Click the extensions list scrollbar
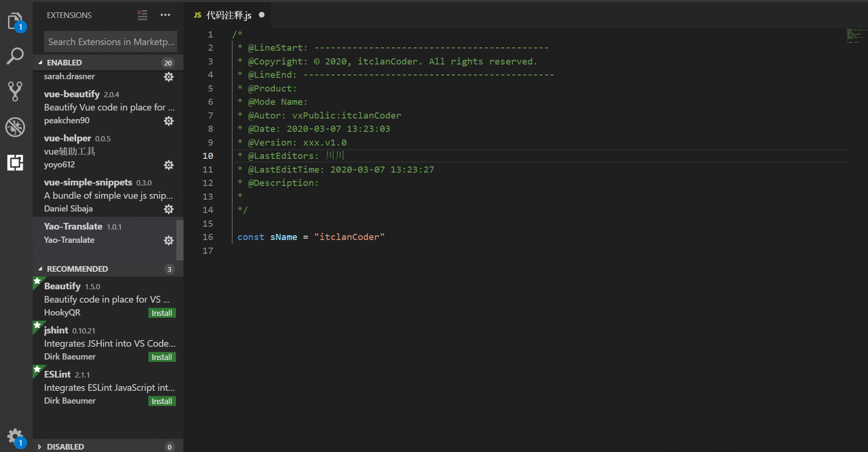The width and height of the screenshot is (868, 452). [180, 240]
